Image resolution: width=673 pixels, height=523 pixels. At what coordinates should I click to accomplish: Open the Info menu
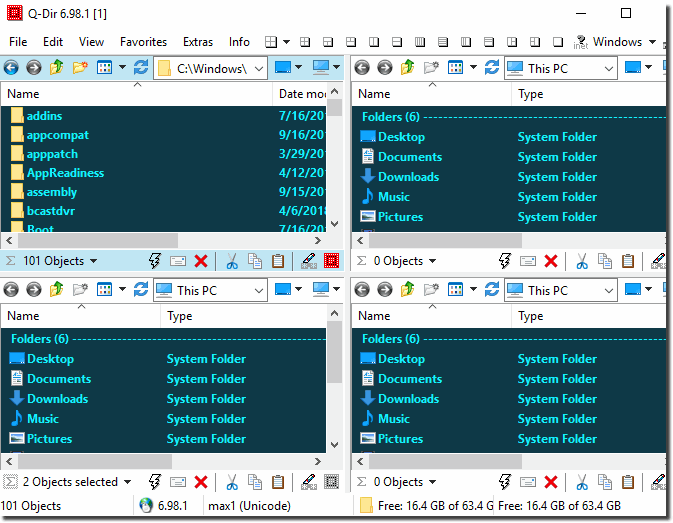coord(239,42)
